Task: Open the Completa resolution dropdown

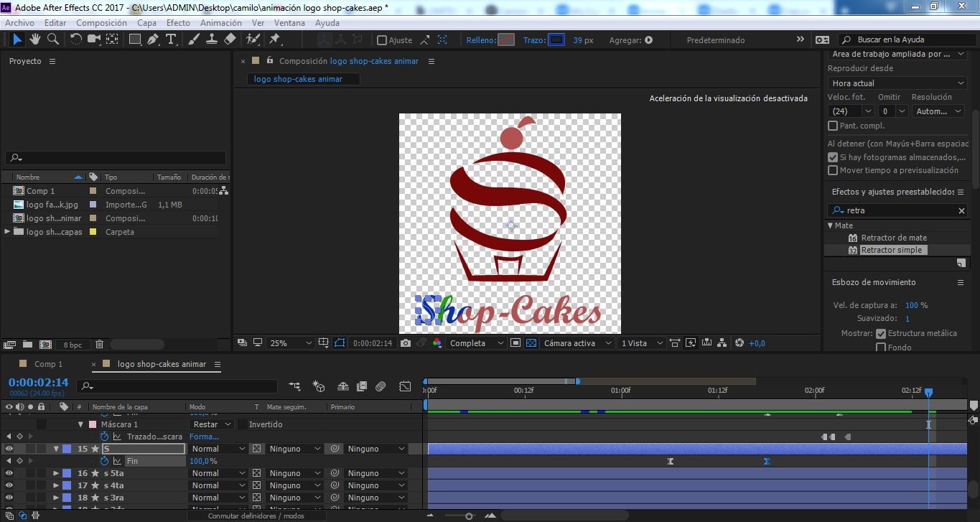Action: pos(477,343)
